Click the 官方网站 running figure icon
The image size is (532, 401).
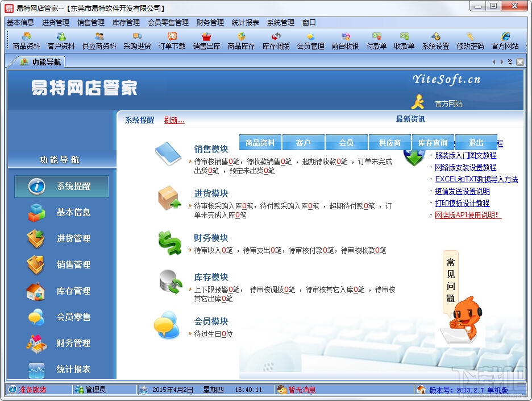[x=418, y=102]
